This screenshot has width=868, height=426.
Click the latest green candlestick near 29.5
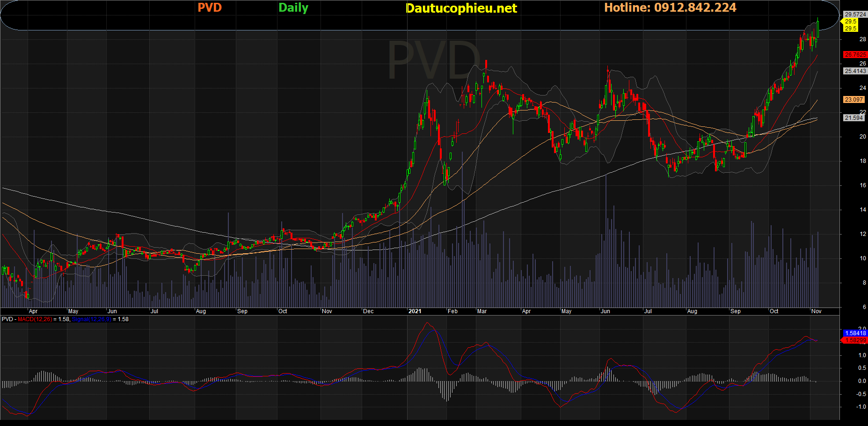818,29
